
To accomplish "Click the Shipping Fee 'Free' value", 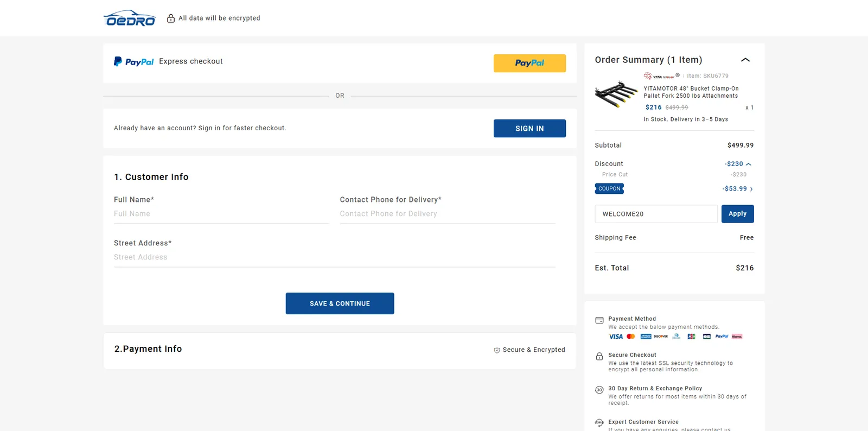I will click(747, 238).
